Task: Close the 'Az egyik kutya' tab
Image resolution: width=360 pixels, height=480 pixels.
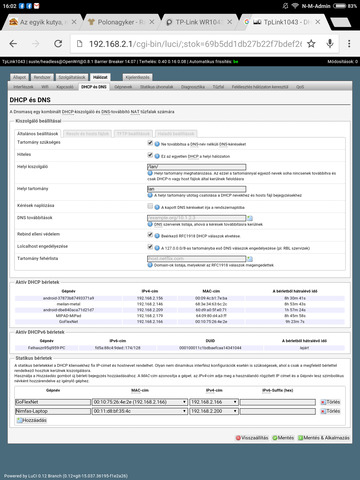Action: 74,22
